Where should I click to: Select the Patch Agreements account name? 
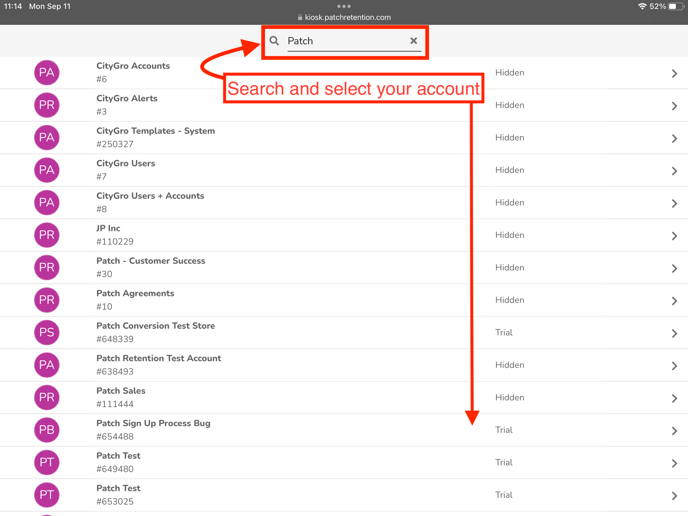click(x=135, y=293)
